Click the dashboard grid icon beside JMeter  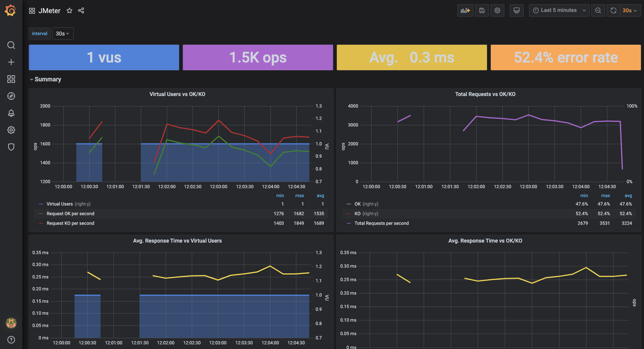[32, 11]
